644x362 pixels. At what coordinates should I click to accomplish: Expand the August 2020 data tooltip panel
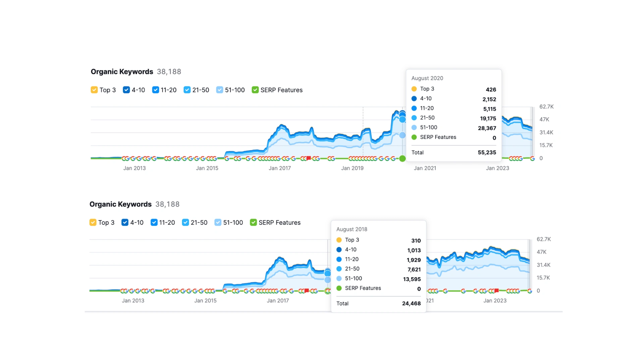(x=453, y=116)
